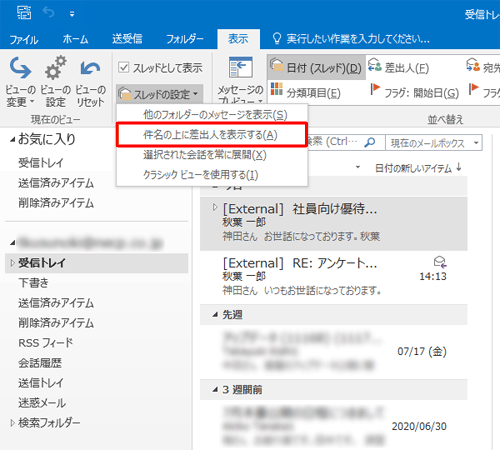Open ビューの設定 gear icon
500x450 pixels.
55,82
